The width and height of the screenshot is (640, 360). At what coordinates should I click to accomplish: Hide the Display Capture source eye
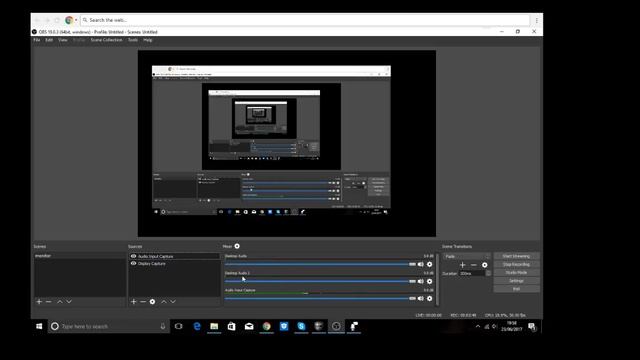pyautogui.click(x=133, y=264)
